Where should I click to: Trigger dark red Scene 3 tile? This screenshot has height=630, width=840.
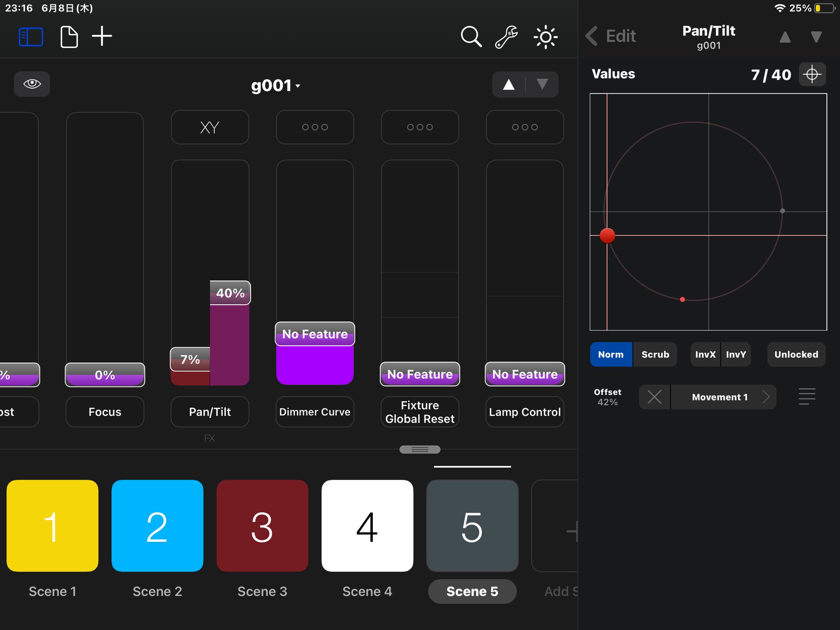click(262, 526)
